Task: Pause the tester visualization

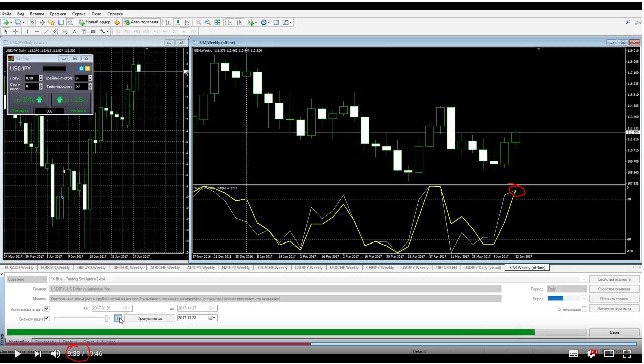Action: [x=118, y=318]
